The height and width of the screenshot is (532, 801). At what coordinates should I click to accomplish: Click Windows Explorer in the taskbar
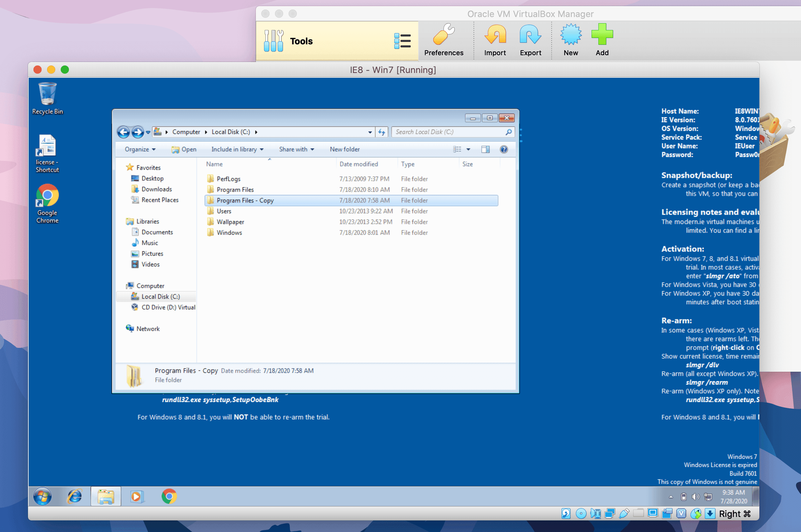tap(106, 496)
